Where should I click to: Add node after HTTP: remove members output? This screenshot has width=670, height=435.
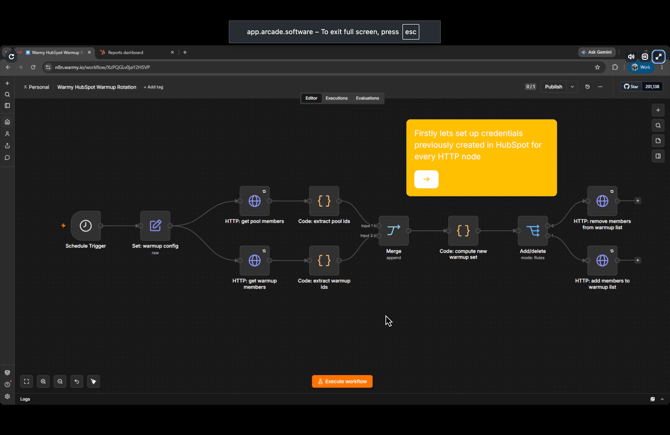[638, 200]
